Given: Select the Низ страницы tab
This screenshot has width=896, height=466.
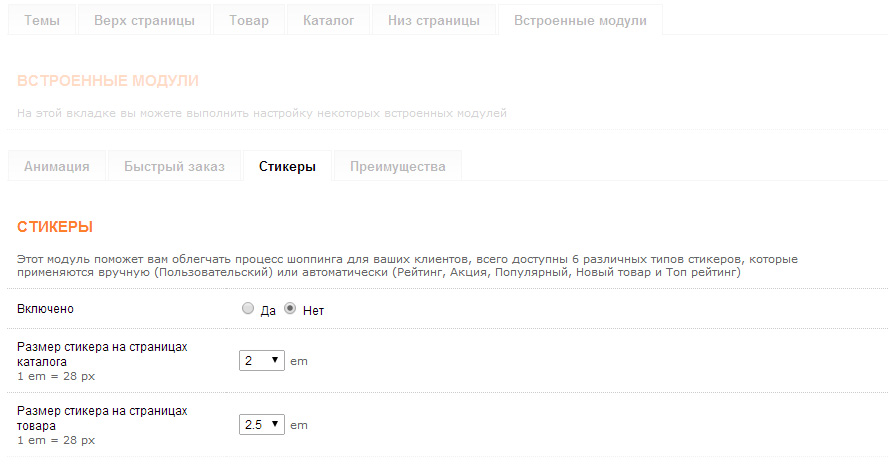Looking at the screenshot, I should (x=433, y=20).
